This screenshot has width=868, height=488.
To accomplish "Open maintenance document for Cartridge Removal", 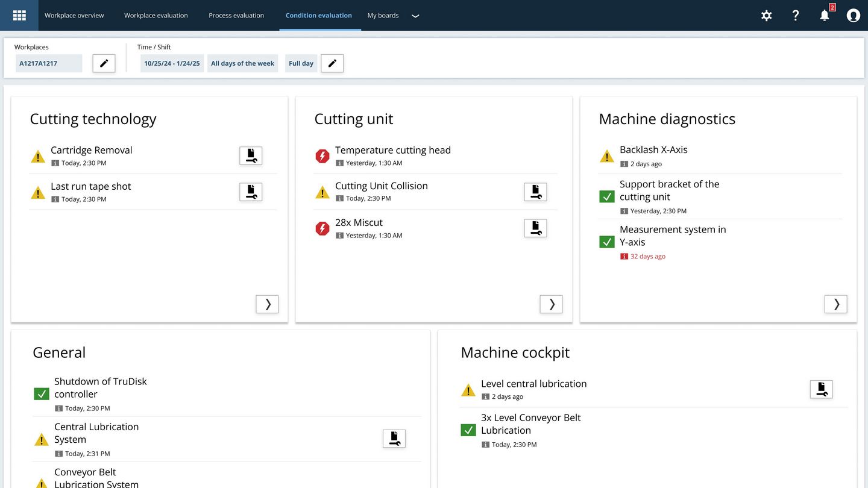I will [x=251, y=156].
